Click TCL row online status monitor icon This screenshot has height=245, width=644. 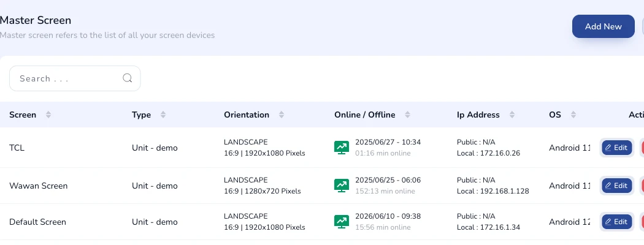pyautogui.click(x=342, y=148)
